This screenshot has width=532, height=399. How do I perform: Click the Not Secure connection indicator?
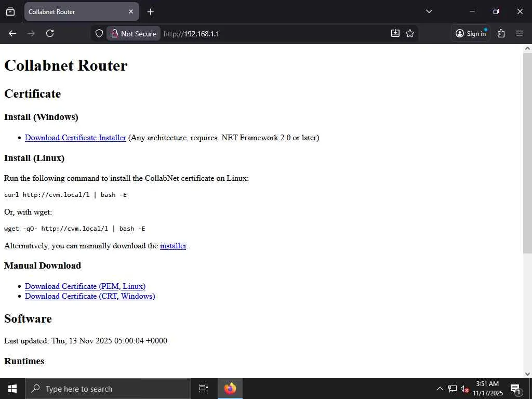[x=134, y=34]
